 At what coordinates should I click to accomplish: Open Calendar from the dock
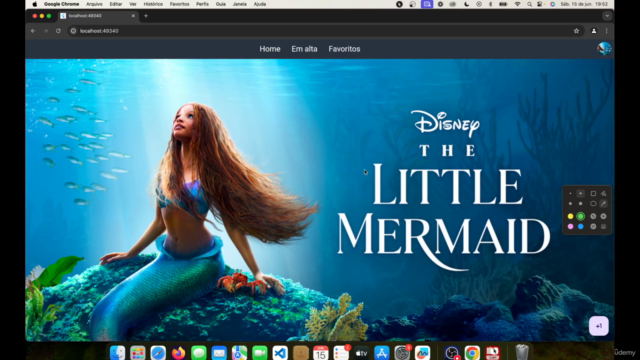tap(321, 353)
